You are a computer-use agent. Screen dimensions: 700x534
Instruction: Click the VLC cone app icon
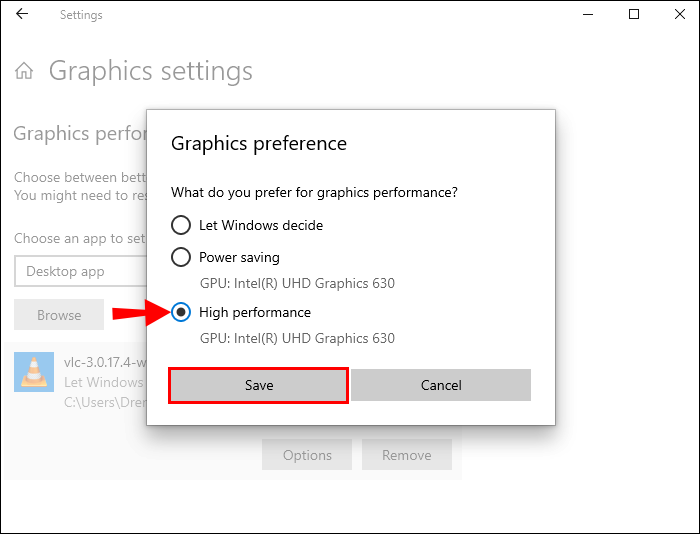pyautogui.click(x=34, y=372)
